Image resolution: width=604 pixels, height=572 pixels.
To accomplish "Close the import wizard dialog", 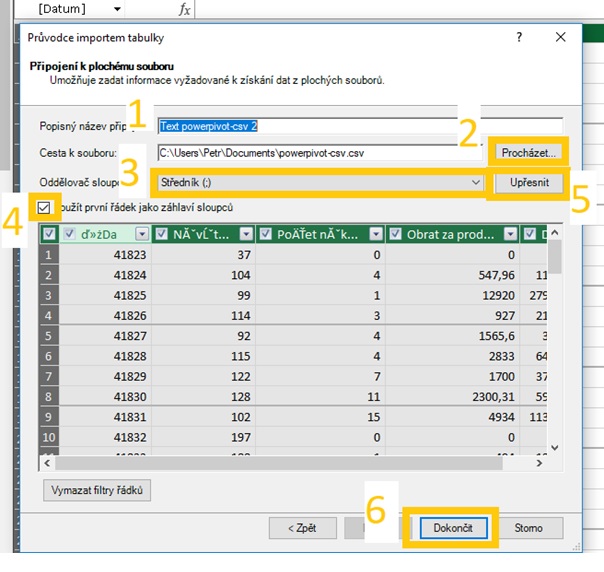I will (560, 37).
